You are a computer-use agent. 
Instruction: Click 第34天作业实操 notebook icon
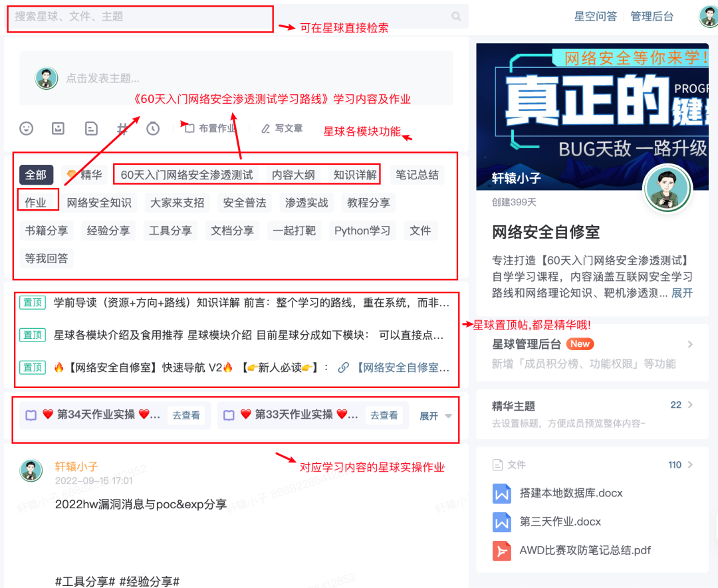click(31, 415)
